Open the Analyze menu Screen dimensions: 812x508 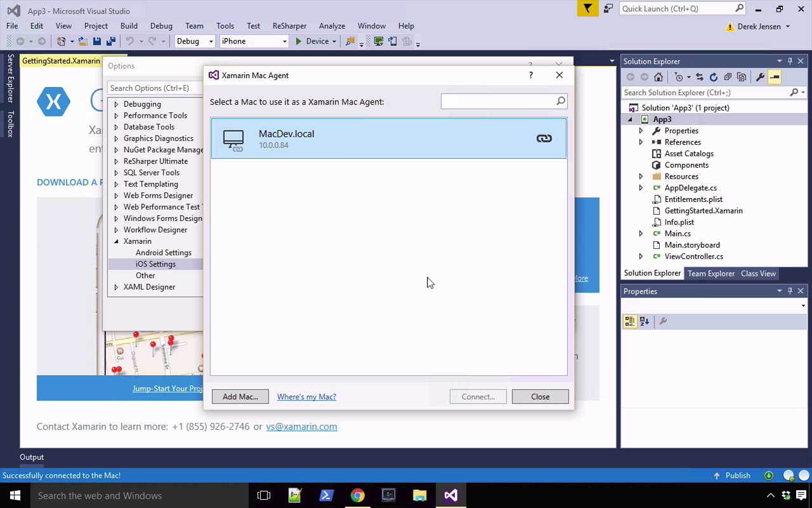(332, 26)
